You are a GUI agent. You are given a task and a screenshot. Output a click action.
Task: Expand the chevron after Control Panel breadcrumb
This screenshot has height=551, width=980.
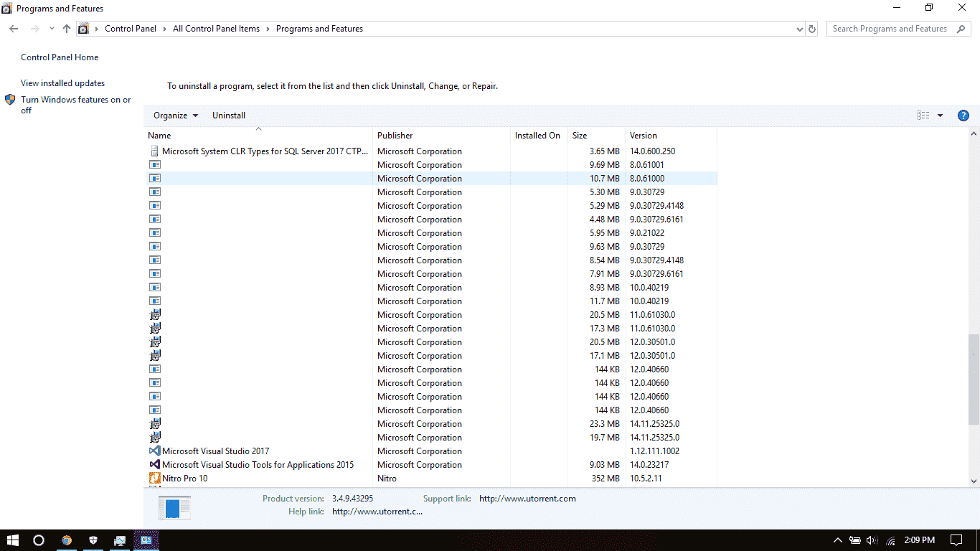click(164, 29)
